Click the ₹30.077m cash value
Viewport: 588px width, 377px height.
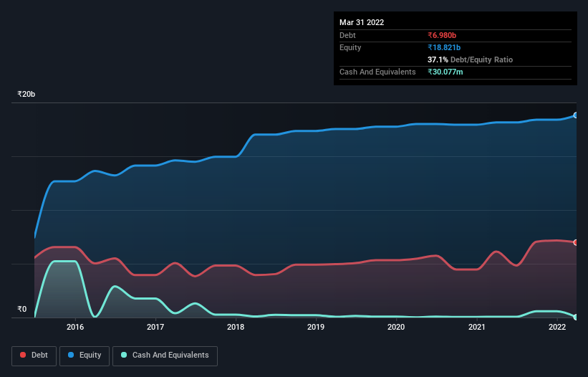445,72
